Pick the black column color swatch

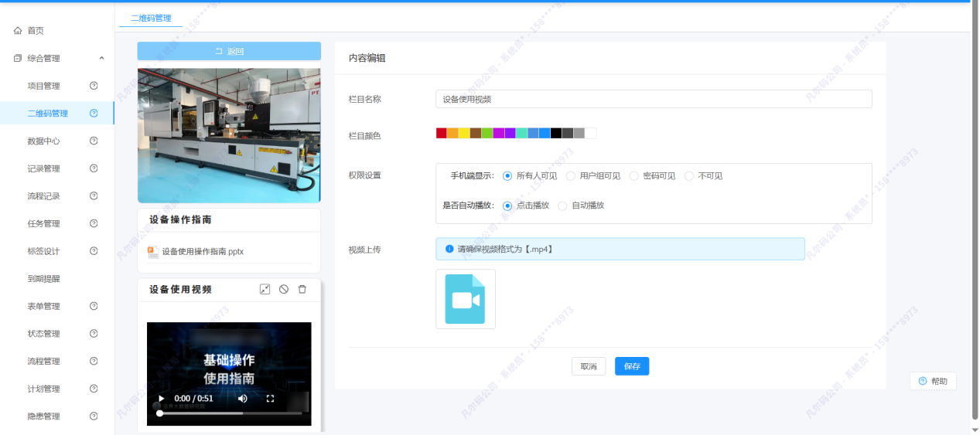(556, 134)
